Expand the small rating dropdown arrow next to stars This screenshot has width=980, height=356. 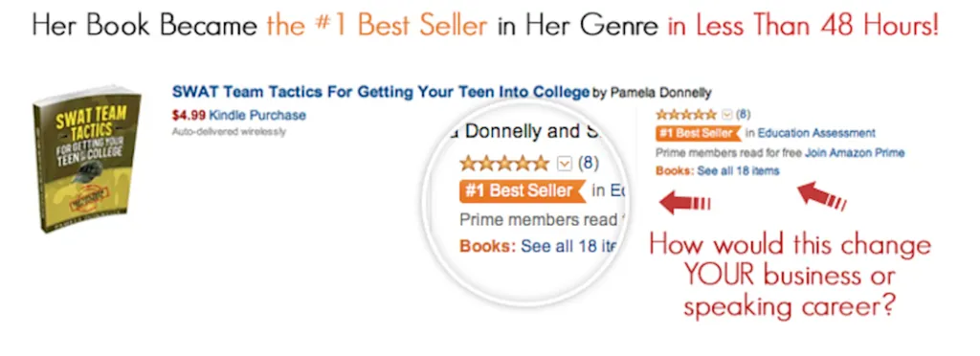(x=726, y=114)
